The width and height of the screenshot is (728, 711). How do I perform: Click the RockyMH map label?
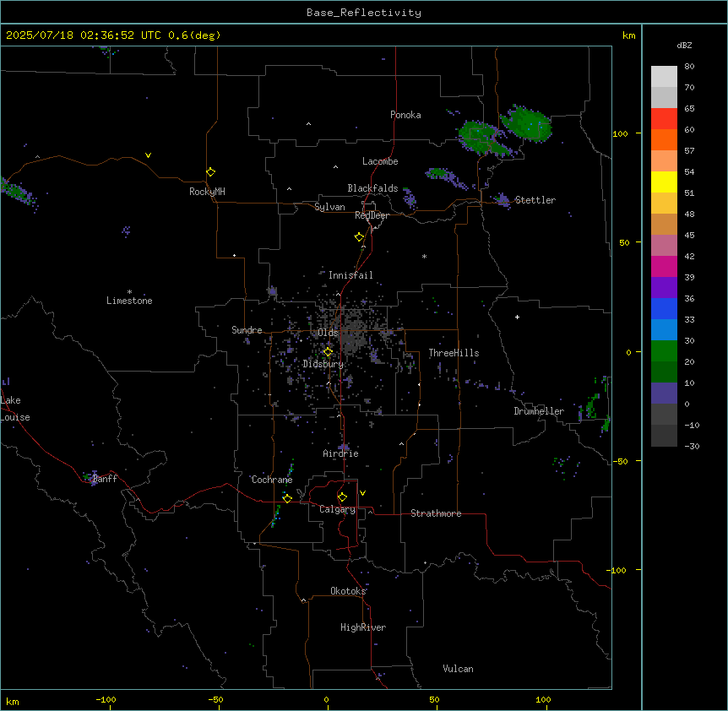click(x=207, y=192)
